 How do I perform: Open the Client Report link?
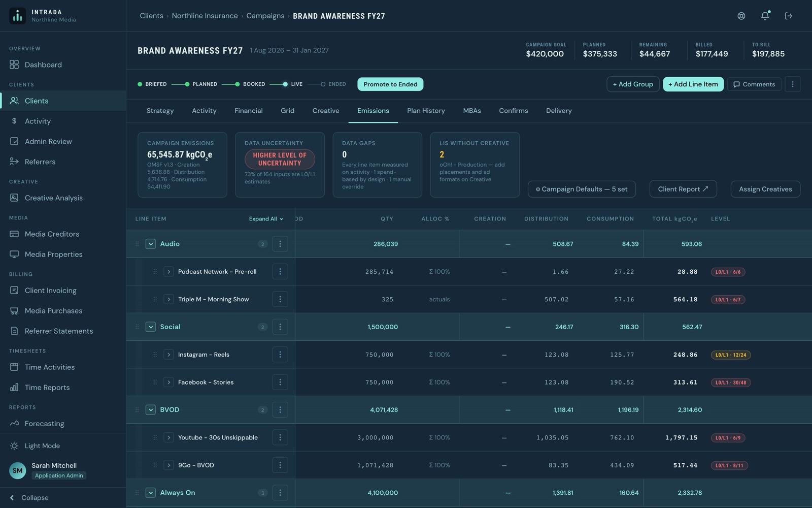point(683,189)
